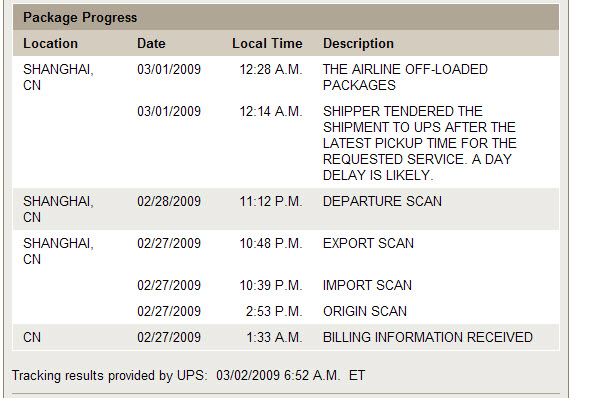This screenshot has height=398, width=593.
Task: Click the 02/28/2009 date cell
Action: point(169,201)
